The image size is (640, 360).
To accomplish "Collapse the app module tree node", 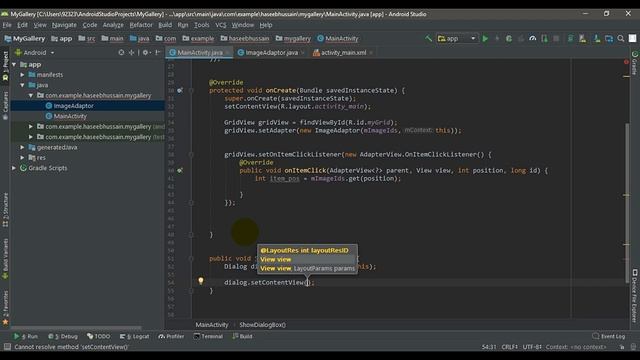I will pos(14,64).
